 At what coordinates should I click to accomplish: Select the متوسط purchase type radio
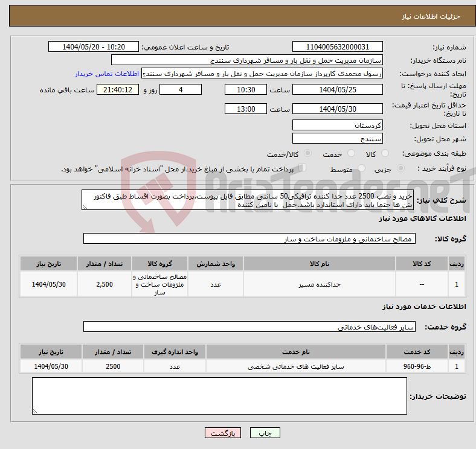click(x=362, y=169)
